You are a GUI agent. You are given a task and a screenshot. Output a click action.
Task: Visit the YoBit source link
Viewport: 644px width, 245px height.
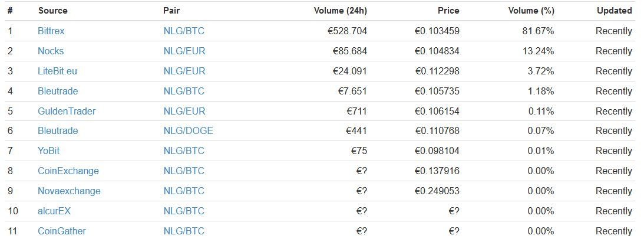48,151
